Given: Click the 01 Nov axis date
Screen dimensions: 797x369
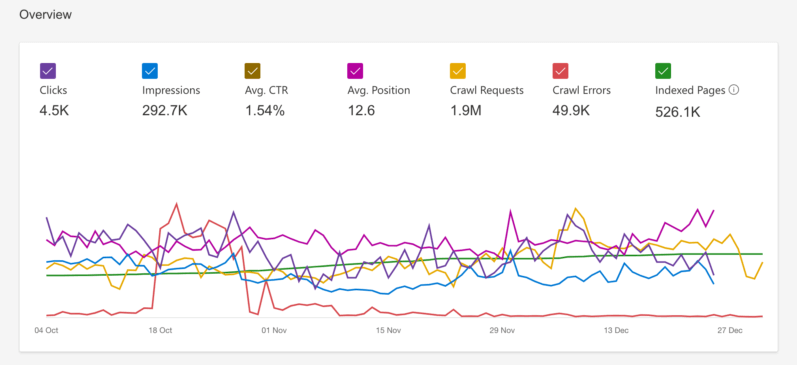Looking at the screenshot, I should click(274, 330).
